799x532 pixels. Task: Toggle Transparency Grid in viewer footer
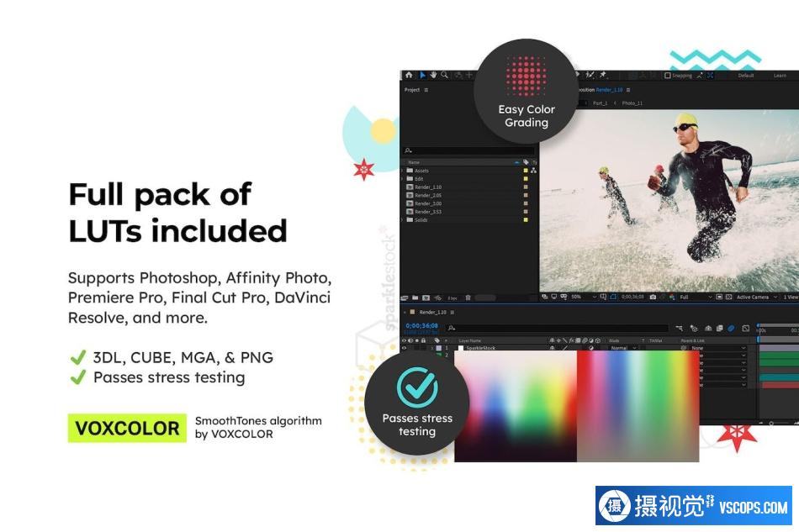tap(728, 297)
